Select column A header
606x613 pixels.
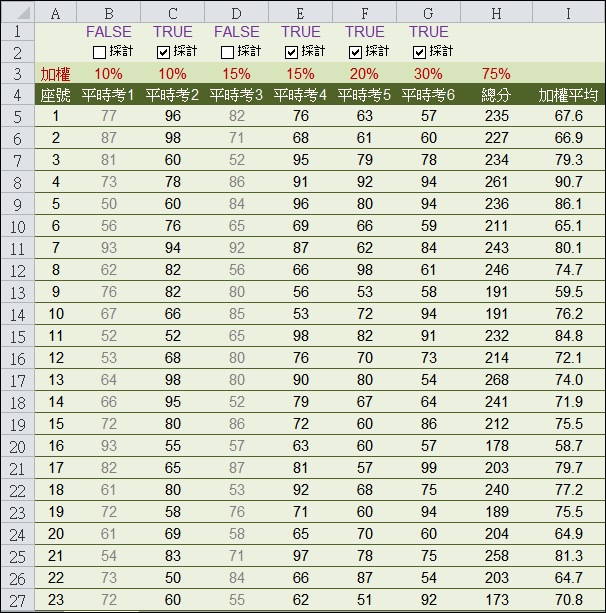56,13
